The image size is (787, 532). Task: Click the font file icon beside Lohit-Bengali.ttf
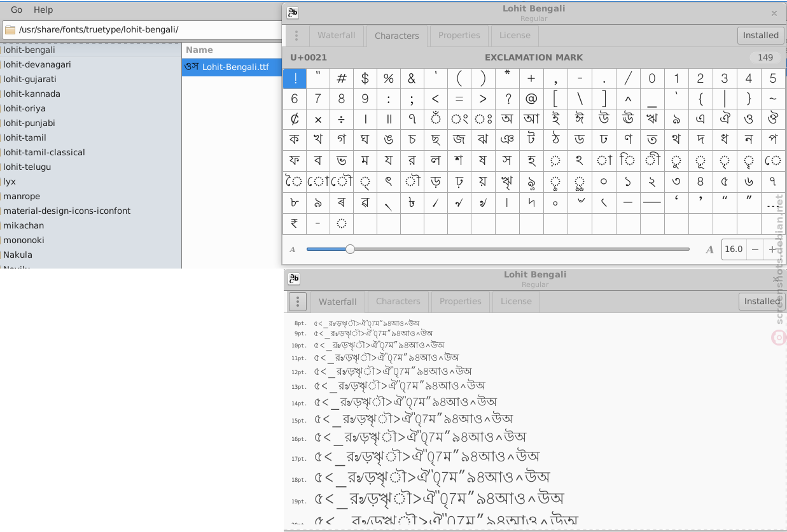pyautogui.click(x=192, y=67)
